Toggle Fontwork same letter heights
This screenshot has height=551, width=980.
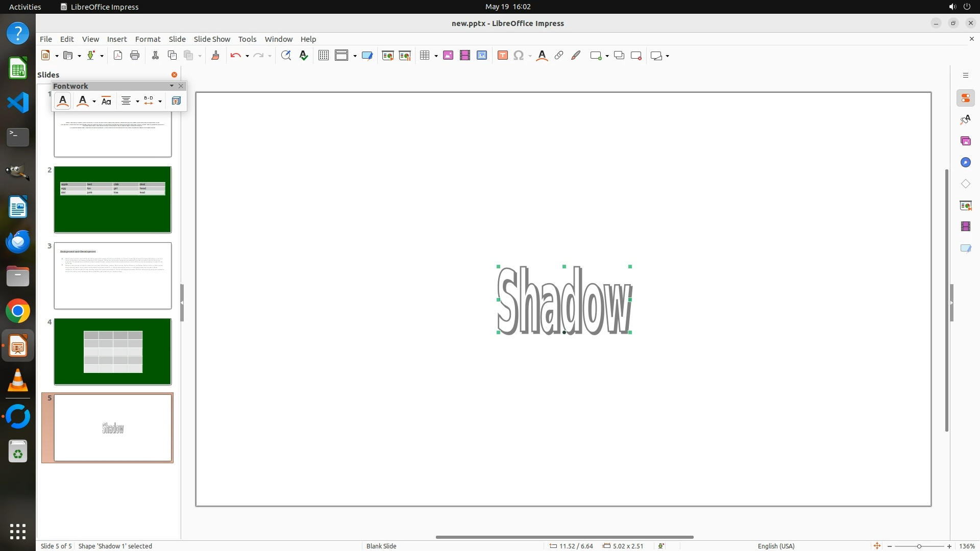106,101
